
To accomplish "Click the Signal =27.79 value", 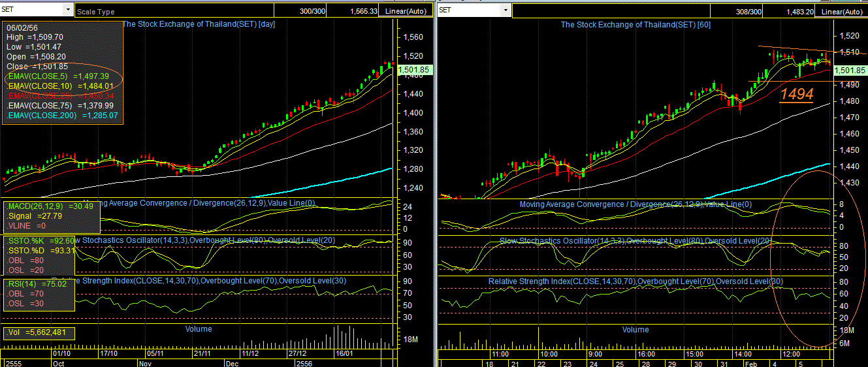I will (35, 215).
